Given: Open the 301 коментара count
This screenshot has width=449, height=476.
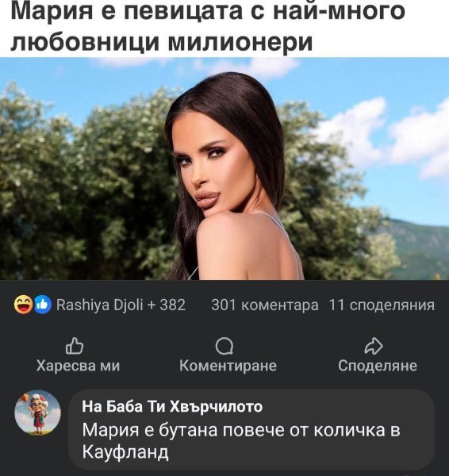Looking at the screenshot, I should point(265,305).
